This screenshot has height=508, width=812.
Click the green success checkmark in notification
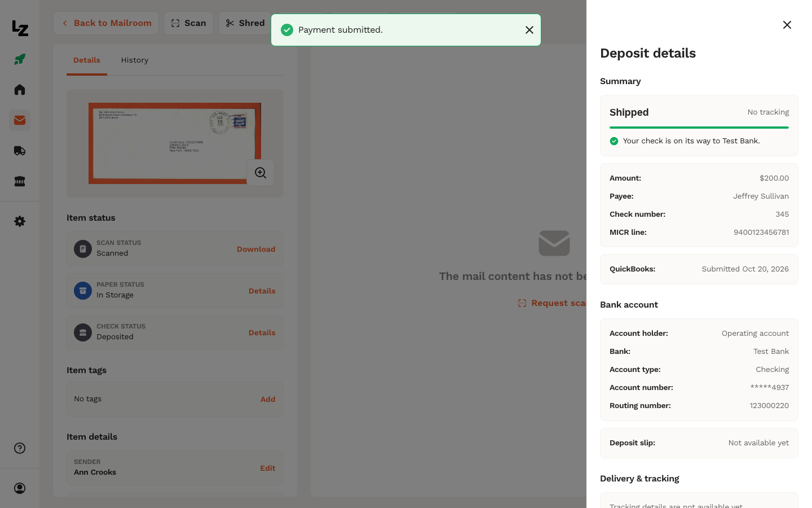[287, 30]
